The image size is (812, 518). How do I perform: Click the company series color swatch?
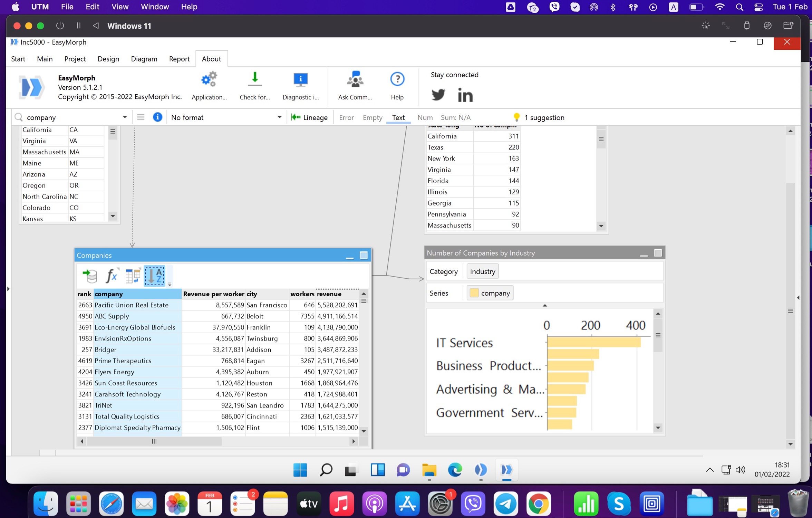pyautogui.click(x=474, y=293)
